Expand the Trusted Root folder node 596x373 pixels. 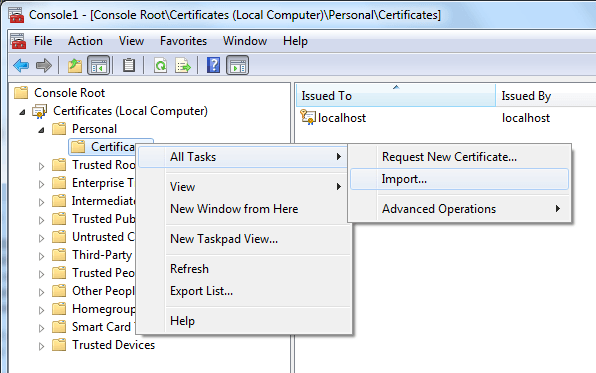tap(41, 166)
